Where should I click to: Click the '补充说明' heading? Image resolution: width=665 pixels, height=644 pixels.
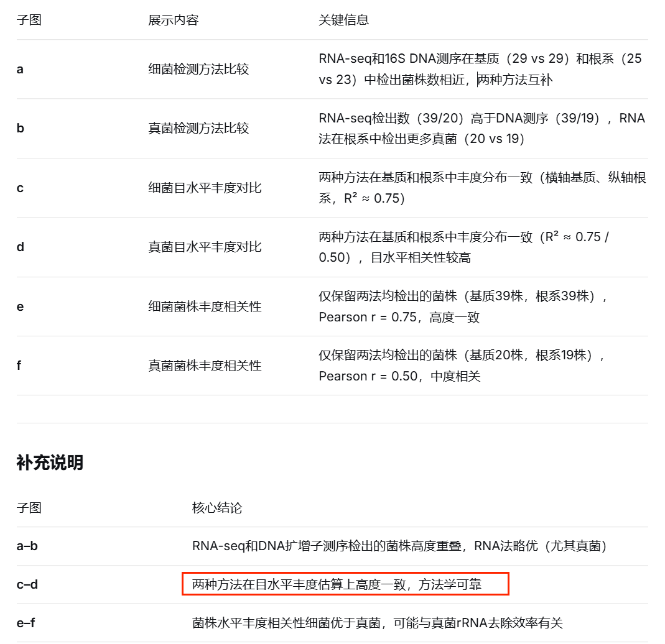click(50, 462)
